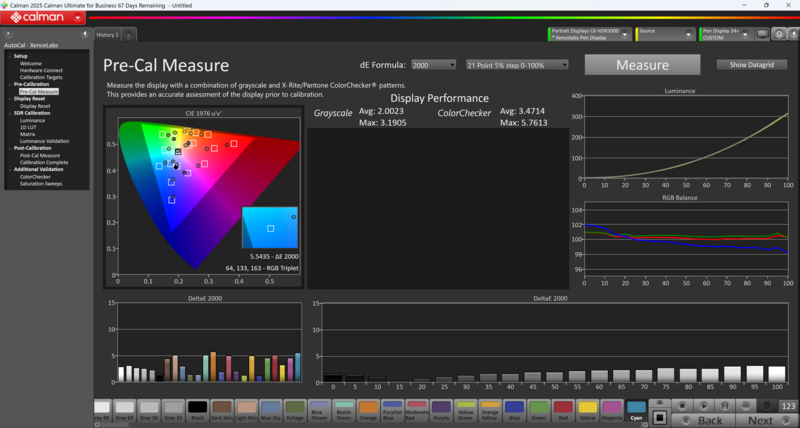Click the large Measure button
800x428 pixels.
[642, 65]
